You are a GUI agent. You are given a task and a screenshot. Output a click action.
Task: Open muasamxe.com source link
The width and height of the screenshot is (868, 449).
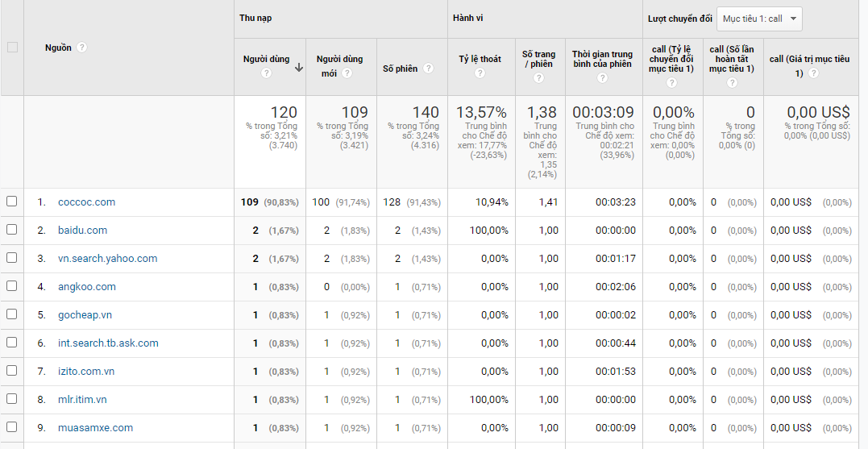pos(95,428)
